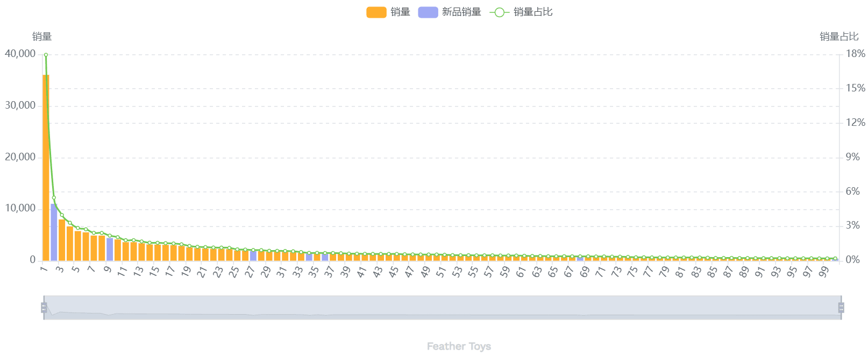Select the purple new-product bar at rank 2
The width and height of the screenshot is (868, 355).
pyautogui.click(x=54, y=232)
